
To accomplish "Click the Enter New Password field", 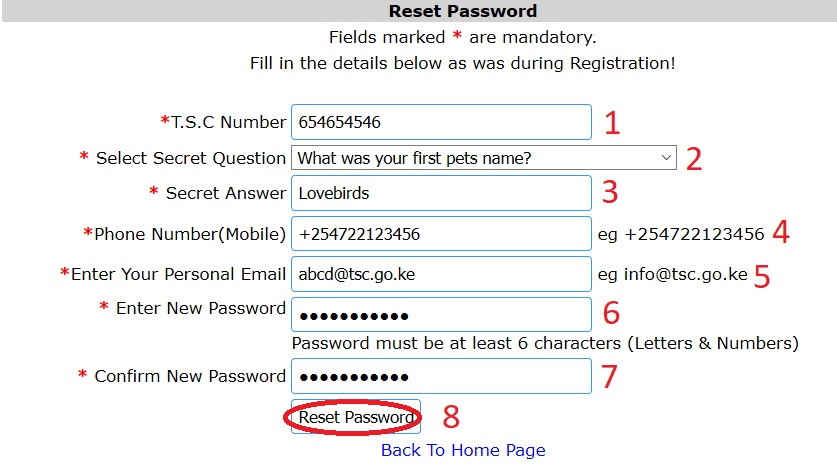I will point(441,314).
